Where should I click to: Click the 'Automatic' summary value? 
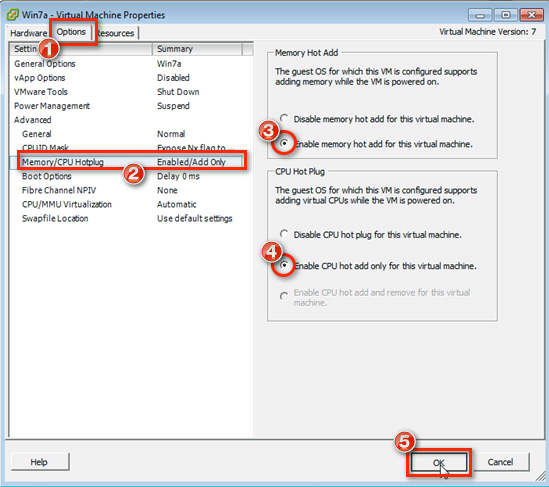(x=176, y=204)
